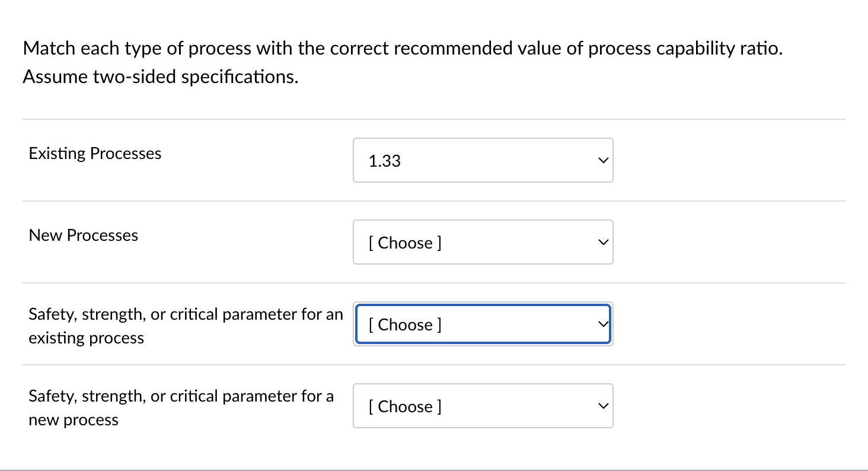Open the dropdown for critical parameter existing process
Image resolution: width=868 pixels, height=471 pixels.
pos(483,324)
